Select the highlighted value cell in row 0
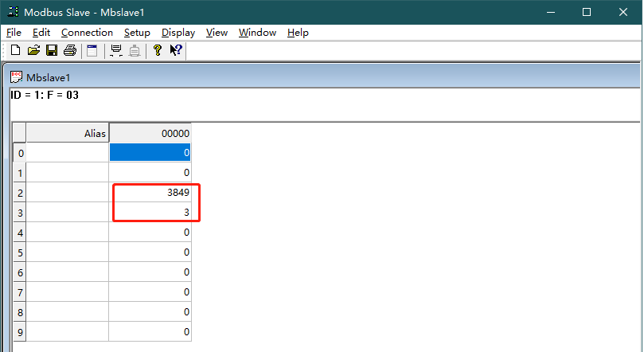 point(150,153)
